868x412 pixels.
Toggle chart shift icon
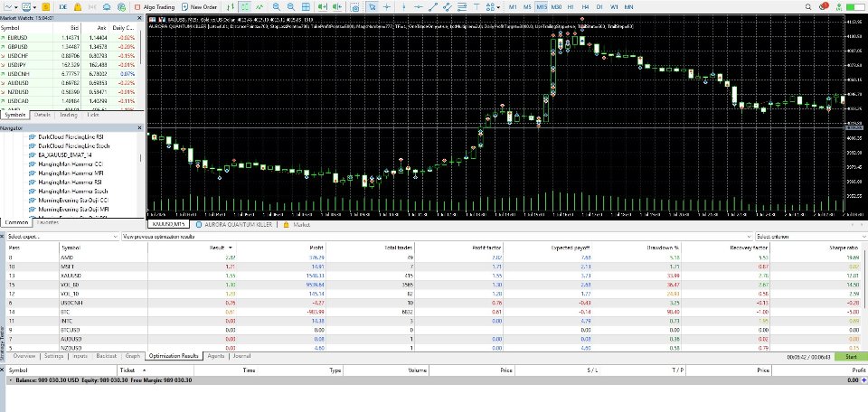click(x=336, y=7)
